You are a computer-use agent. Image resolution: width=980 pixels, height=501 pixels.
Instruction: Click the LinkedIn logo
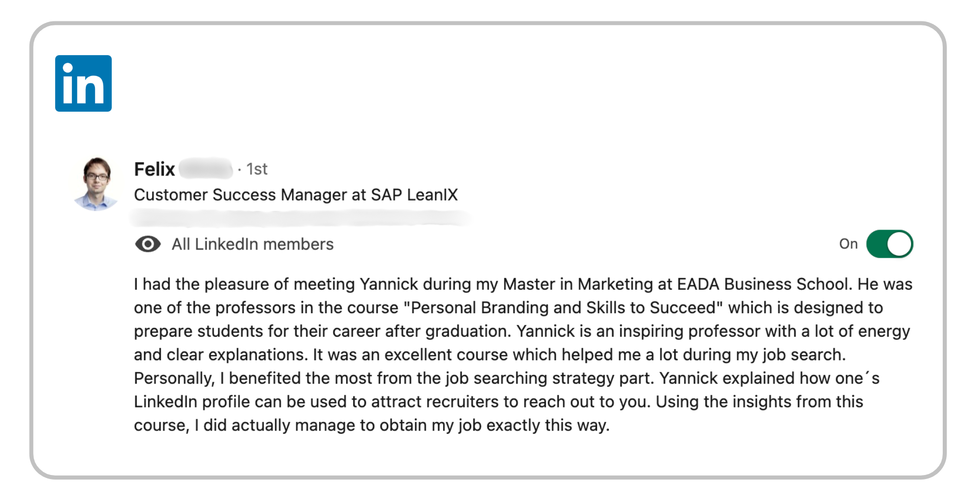tap(83, 83)
